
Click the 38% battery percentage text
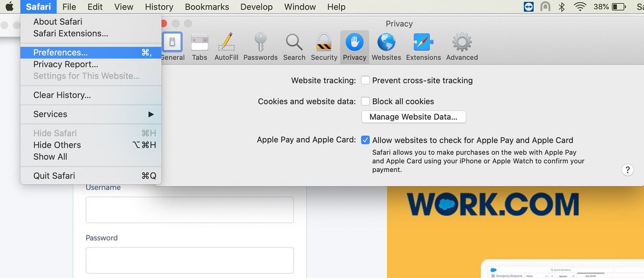point(601,7)
